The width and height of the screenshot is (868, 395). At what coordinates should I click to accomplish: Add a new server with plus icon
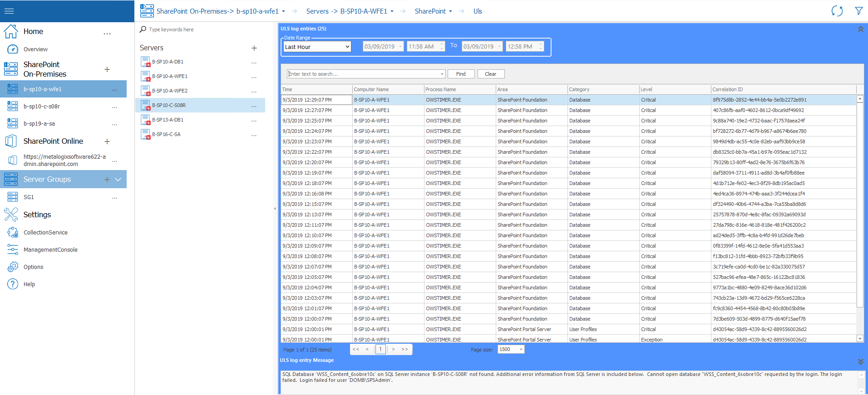(254, 48)
